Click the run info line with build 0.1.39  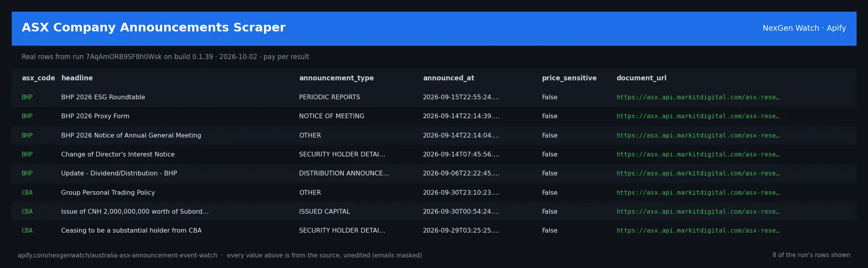(165, 57)
